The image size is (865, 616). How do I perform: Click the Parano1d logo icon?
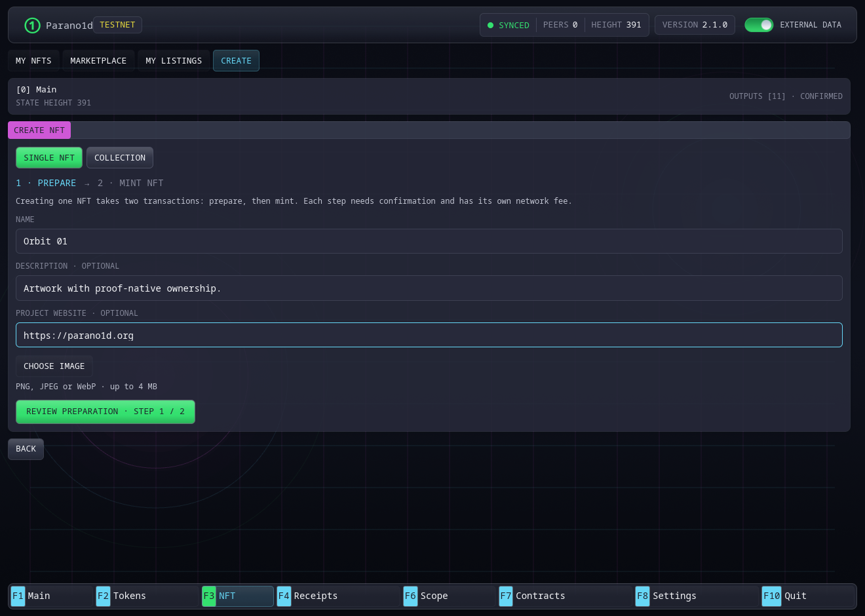click(x=32, y=25)
